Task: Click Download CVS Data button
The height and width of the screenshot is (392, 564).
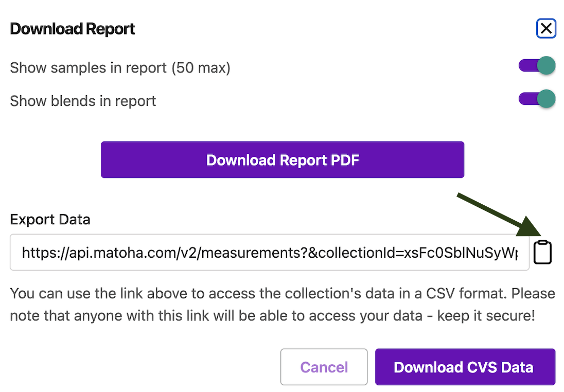Action: (465, 367)
